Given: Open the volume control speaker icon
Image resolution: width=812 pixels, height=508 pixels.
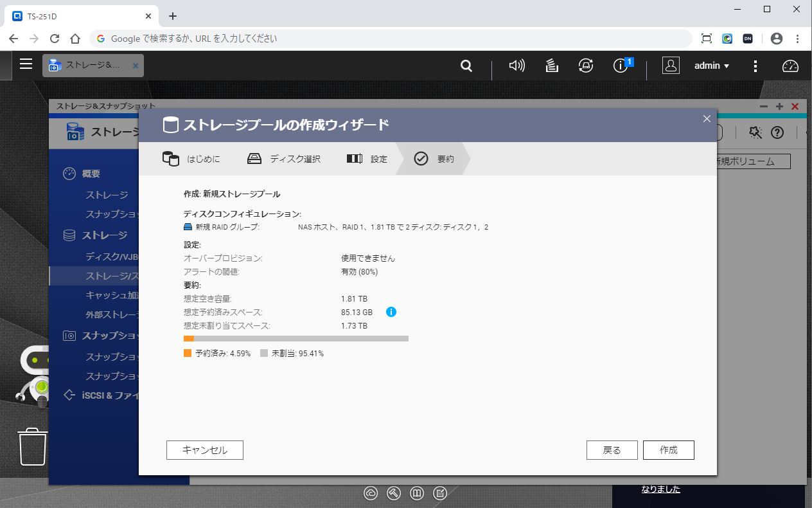Looking at the screenshot, I should pos(516,66).
